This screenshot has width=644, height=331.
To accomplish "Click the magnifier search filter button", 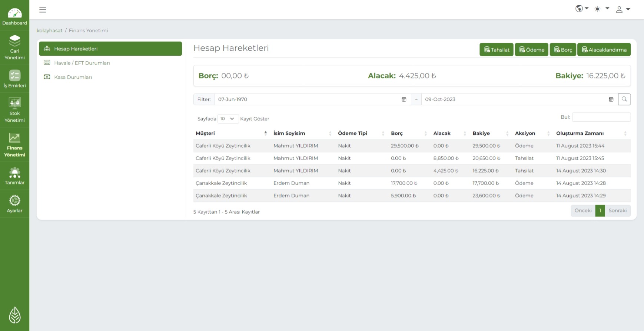I will click(x=624, y=99).
